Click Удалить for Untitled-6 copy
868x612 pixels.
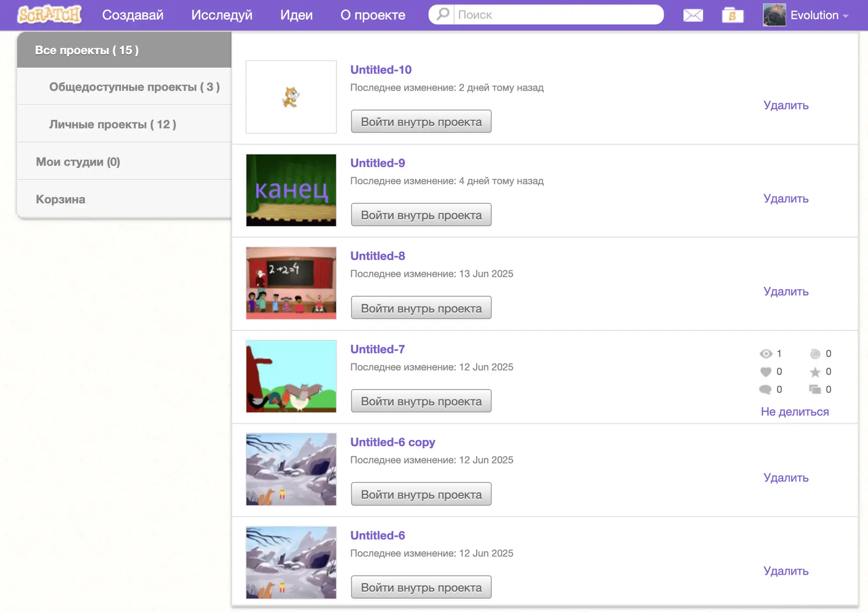pos(786,478)
